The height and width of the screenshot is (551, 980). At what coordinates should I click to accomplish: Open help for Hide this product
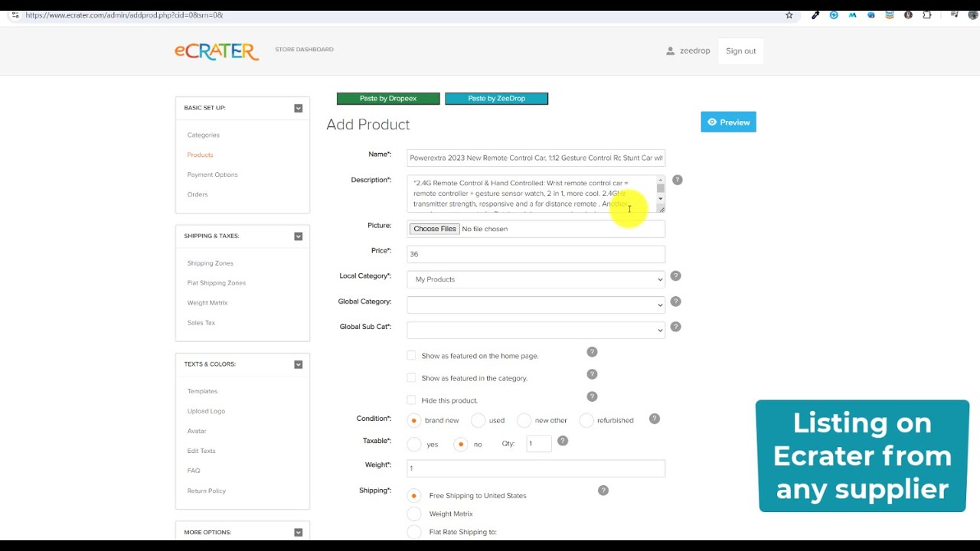(592, 396)
